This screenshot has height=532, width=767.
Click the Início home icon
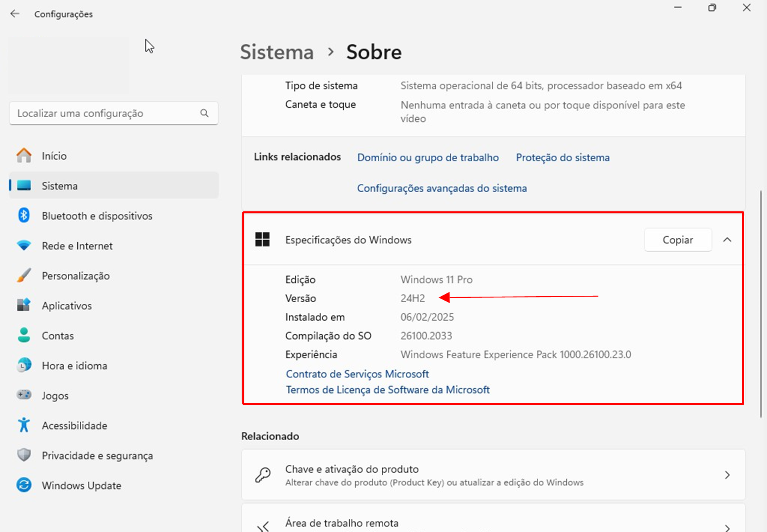(x=24, y=156)
